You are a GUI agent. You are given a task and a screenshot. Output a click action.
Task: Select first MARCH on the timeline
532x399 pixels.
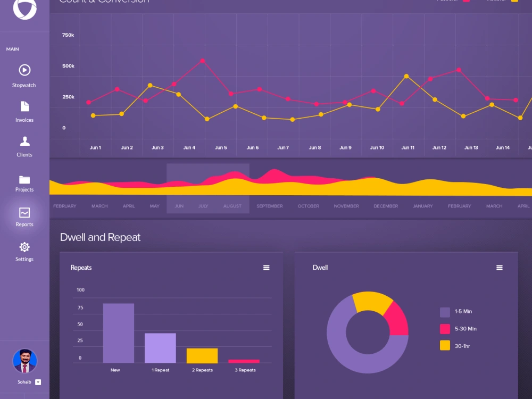click(99, 206)
